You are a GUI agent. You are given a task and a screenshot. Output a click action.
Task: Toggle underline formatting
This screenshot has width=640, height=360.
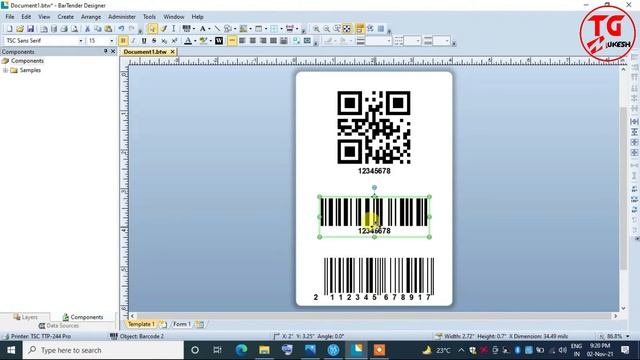point(144,41)
